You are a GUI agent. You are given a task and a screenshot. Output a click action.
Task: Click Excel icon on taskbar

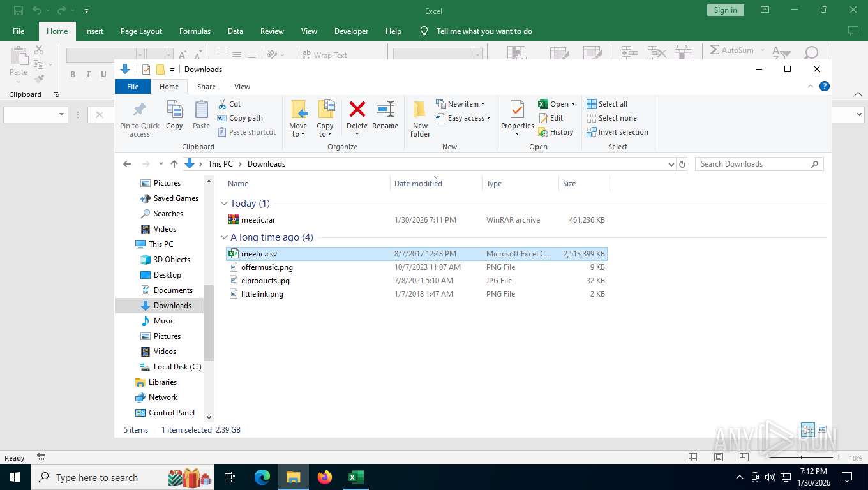356,477
